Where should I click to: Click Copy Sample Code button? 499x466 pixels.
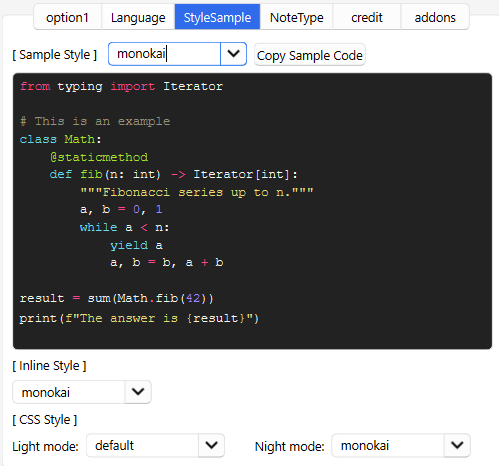(310, 55)
